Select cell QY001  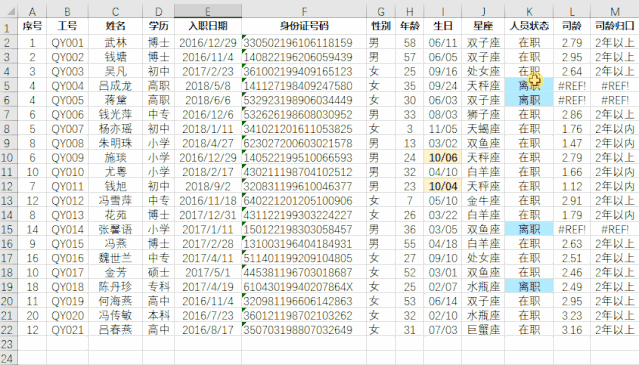67,43
